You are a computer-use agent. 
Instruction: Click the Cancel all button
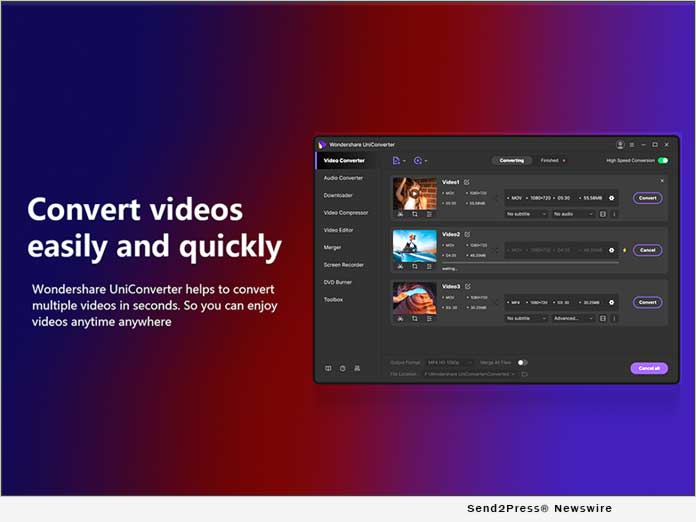(648, 368)
